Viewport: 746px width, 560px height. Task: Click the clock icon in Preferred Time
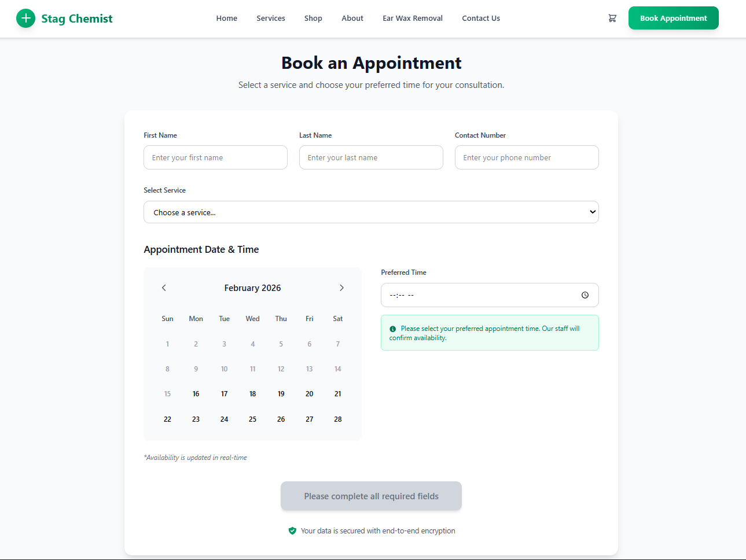585,295
